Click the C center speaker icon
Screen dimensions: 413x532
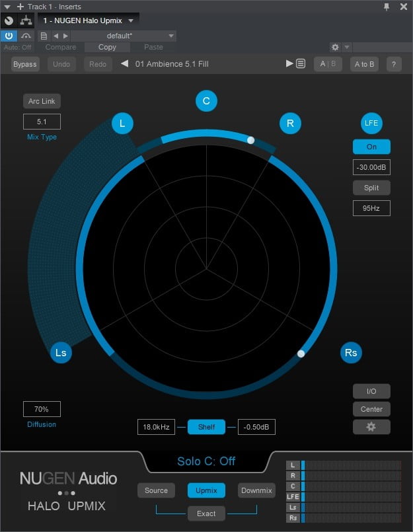[x=206, y=100]
